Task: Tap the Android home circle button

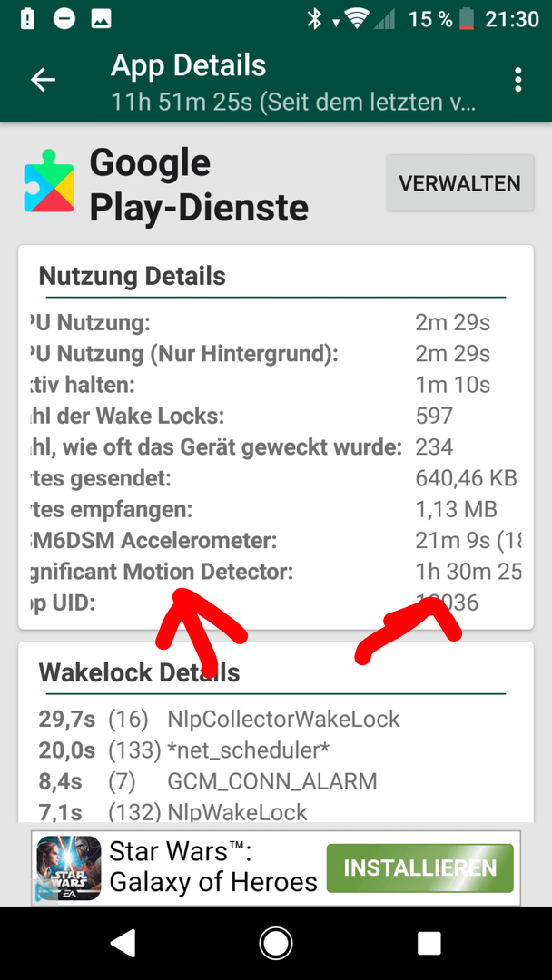Action: pos(276,943)
